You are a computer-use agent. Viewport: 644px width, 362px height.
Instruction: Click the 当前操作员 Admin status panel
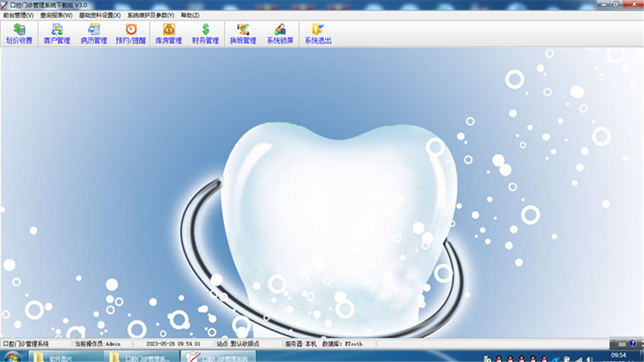98,344
